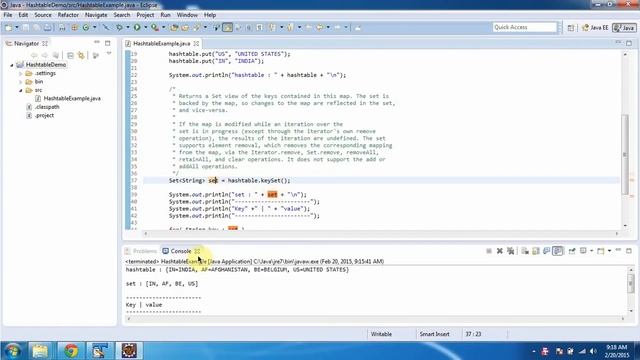Open the New file dropdown arrow

point(17,27)
